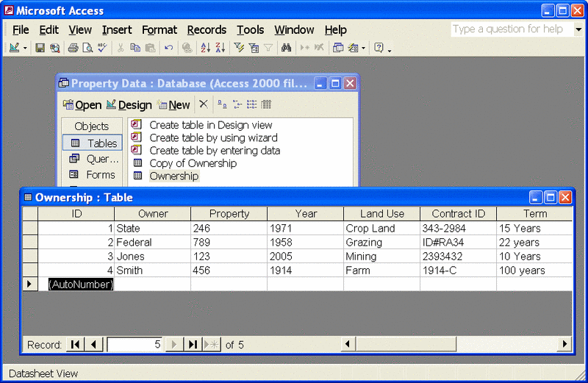
Task: Sort records descending Z to A
Action: (x=220, y=48)
